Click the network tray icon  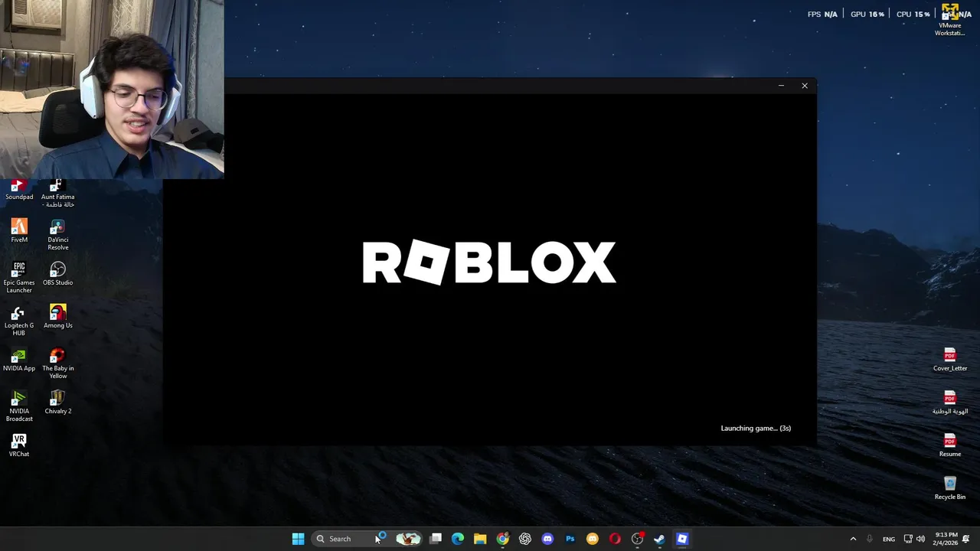[x=908, y=539]
